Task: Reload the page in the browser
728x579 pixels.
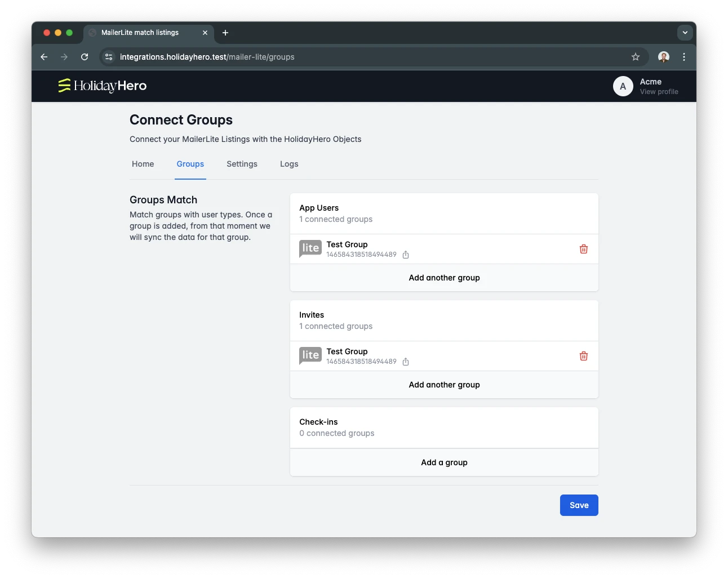Action: coord(85,57)
